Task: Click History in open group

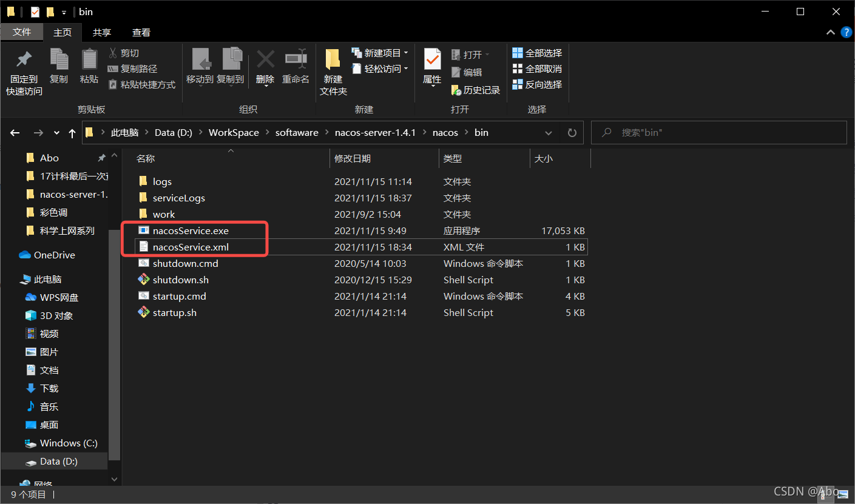Action: tap(476, 90)
